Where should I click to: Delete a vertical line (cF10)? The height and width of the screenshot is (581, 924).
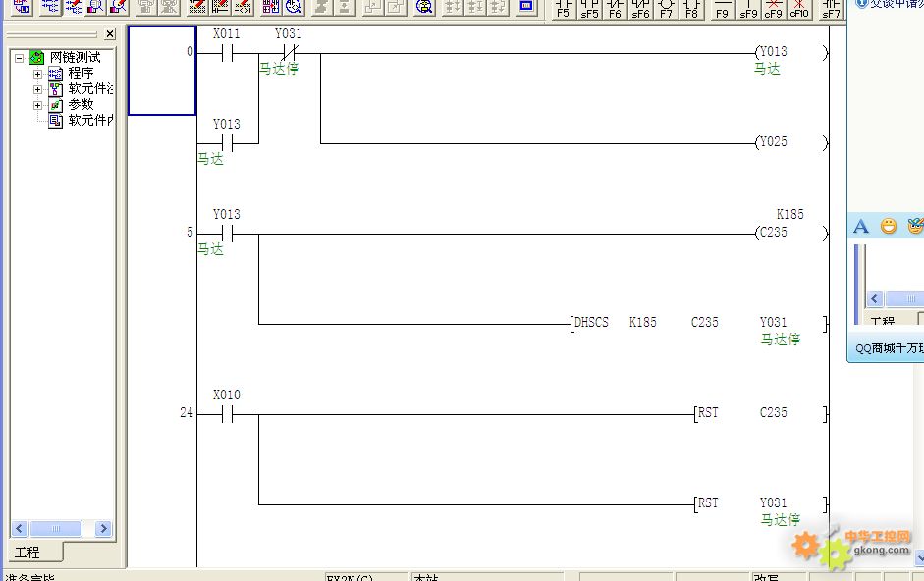[x=799, y=9]
